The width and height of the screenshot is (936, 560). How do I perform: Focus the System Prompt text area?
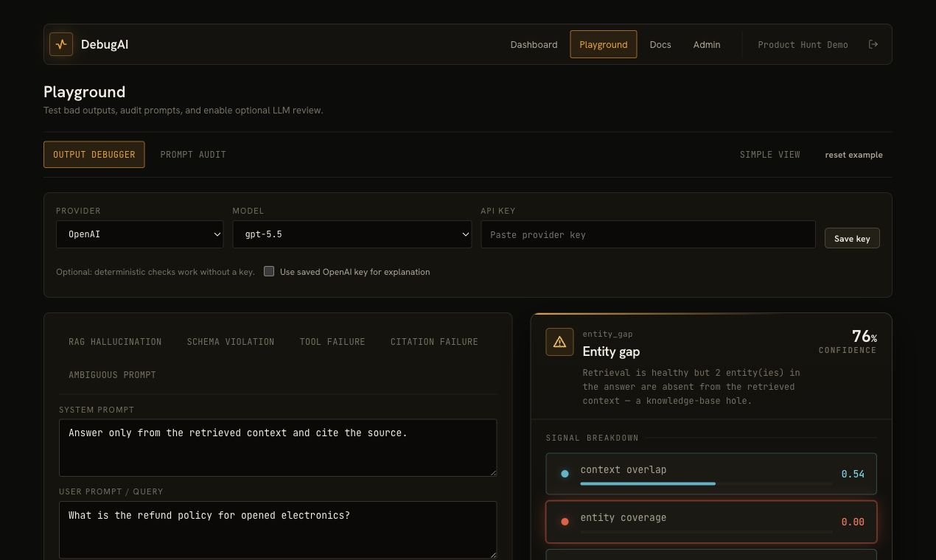278,448
